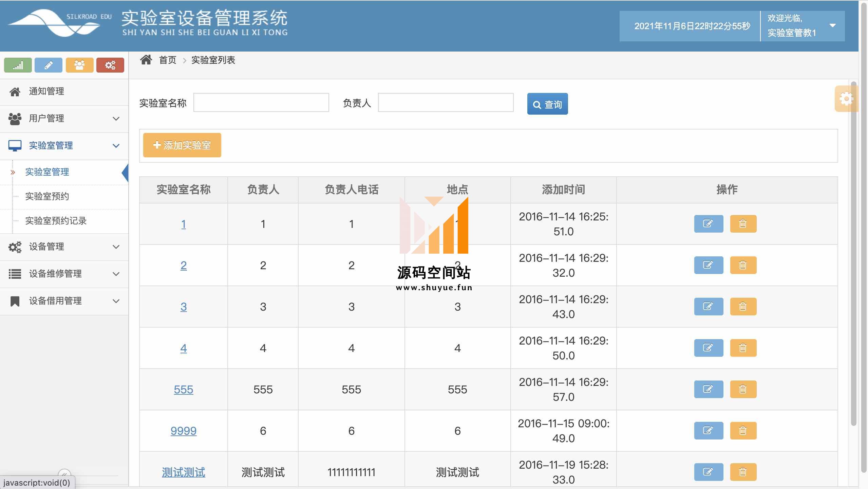The image size is (868, 489).
Task: Expand 设备管理 menu
Action: pyautogui.click(x=64, y=247)
